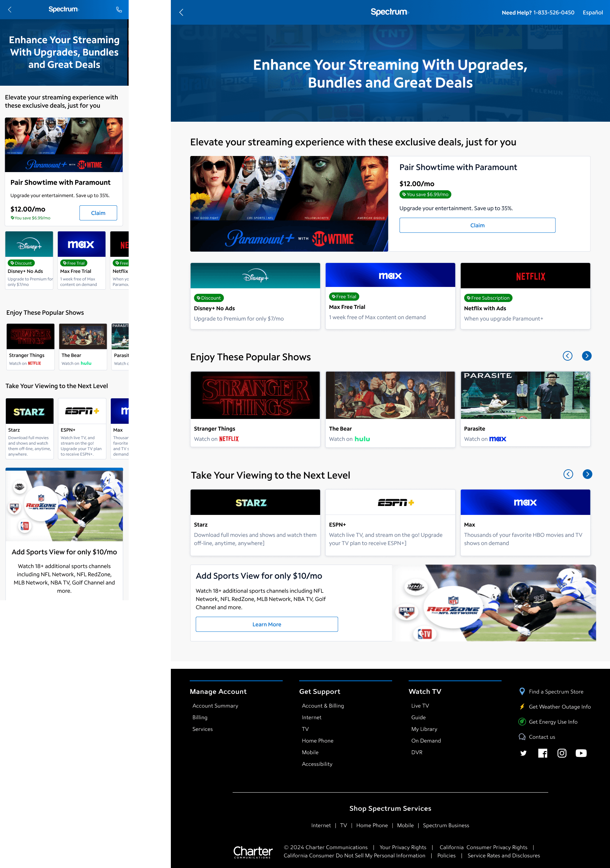The height and width of the screenshot is (868, 610).
Task: Click the Spectrum logo in desktop header
Action: coord(390,12)
